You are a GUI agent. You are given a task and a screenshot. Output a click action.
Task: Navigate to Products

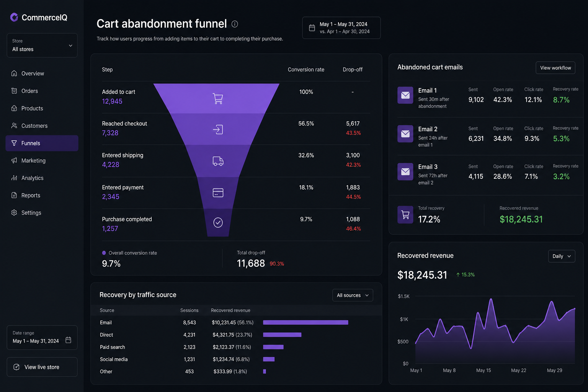coord(42,108)
